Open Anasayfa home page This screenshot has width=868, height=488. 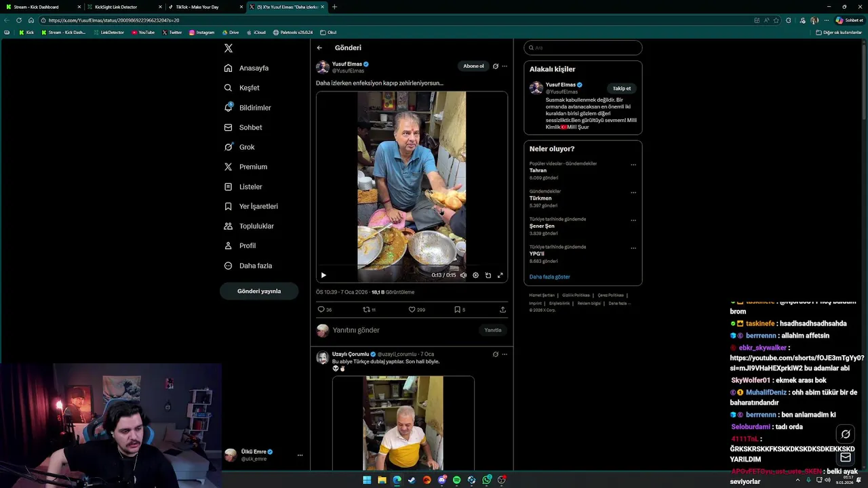click(247, 68)
